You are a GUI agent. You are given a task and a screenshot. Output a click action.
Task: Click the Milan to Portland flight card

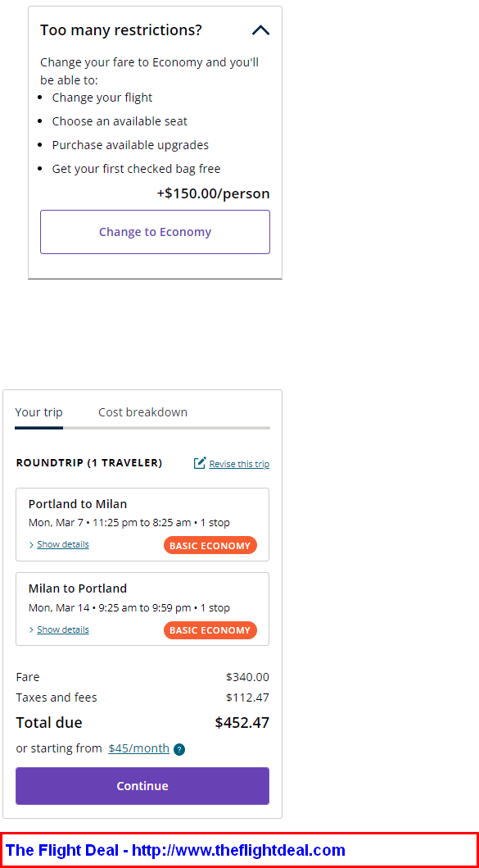(142, 609)
